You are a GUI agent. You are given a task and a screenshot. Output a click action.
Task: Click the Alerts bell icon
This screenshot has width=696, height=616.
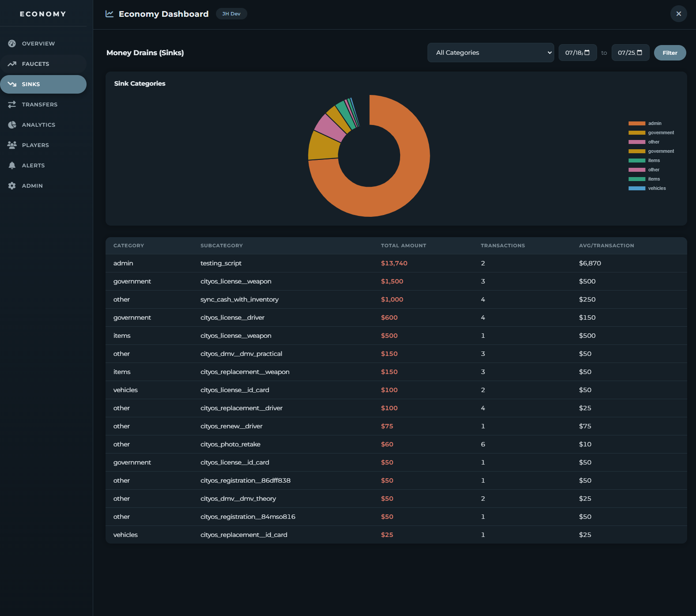pos(12,165)
